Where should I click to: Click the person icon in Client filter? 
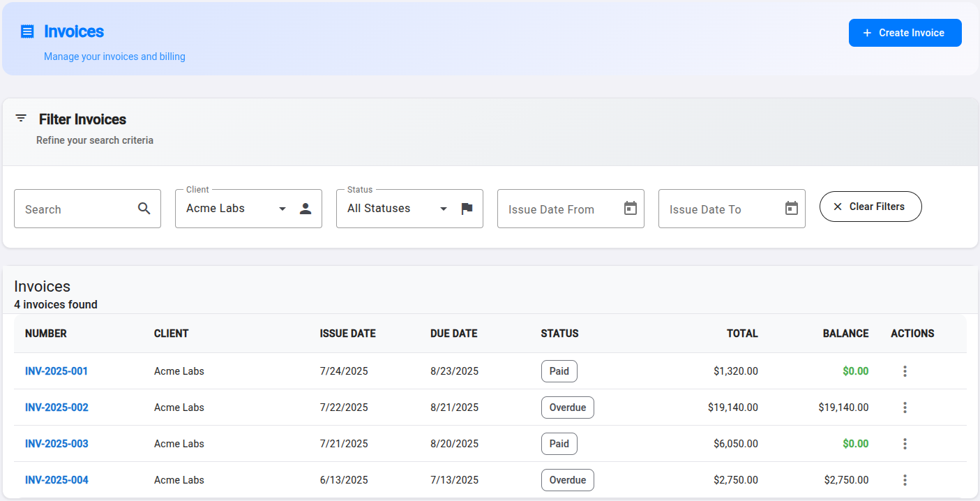click(x=306, y=209)
